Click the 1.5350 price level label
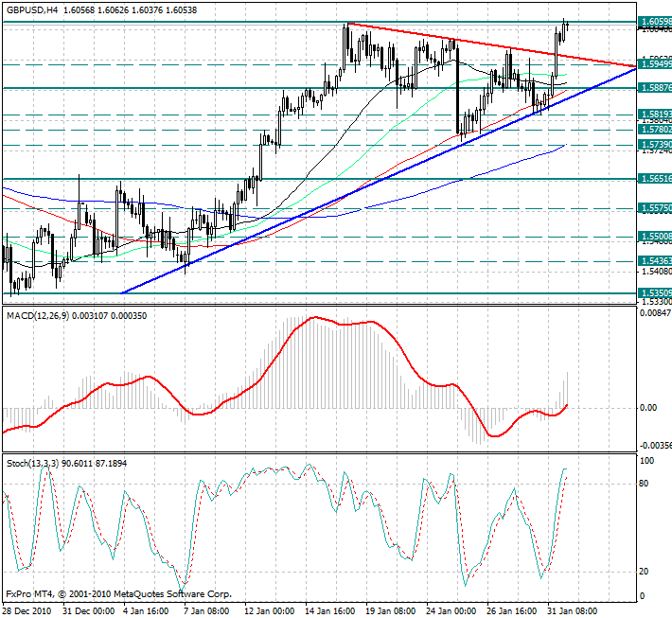 coord(655,293)
